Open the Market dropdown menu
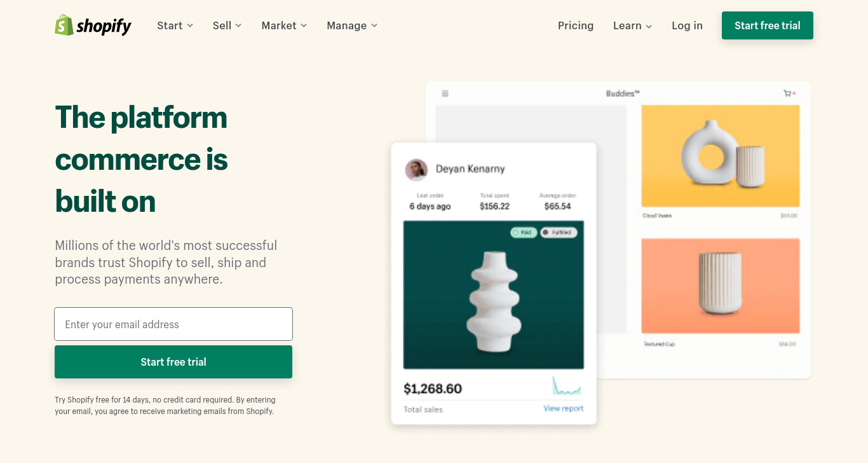 (285, 25)
